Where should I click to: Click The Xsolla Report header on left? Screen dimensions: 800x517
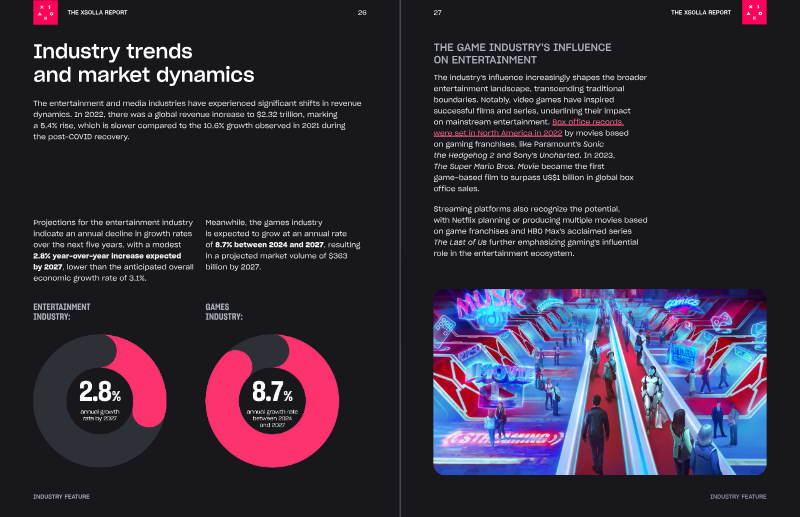coord(97,12)
